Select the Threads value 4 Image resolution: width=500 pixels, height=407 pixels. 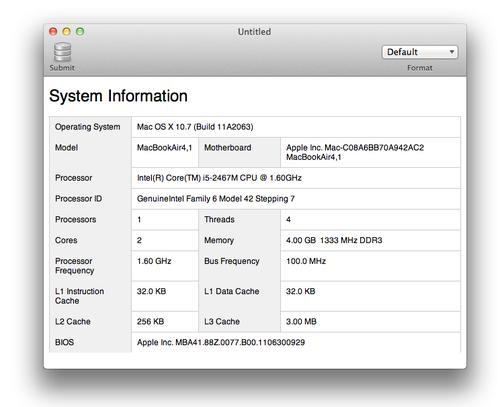click(288, 220)
